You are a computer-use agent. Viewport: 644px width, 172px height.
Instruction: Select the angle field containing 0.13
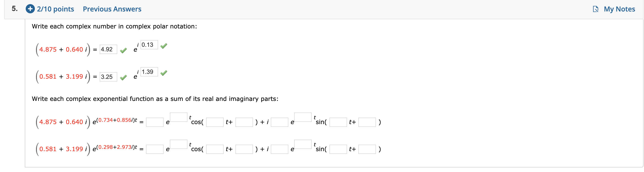149,45
